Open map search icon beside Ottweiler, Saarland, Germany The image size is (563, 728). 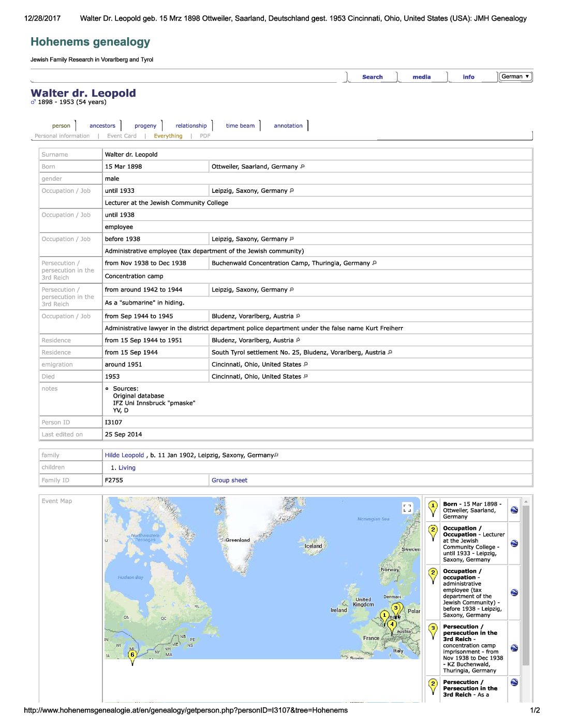[x=303, y=166]
